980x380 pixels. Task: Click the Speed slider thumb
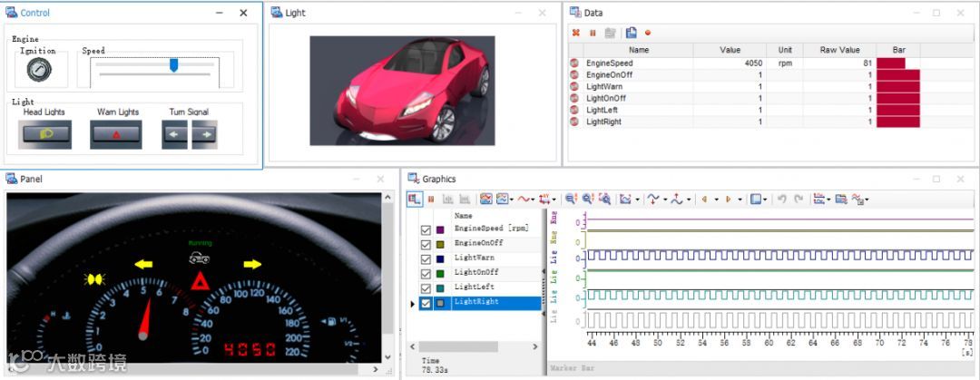(x=173, y=65)
